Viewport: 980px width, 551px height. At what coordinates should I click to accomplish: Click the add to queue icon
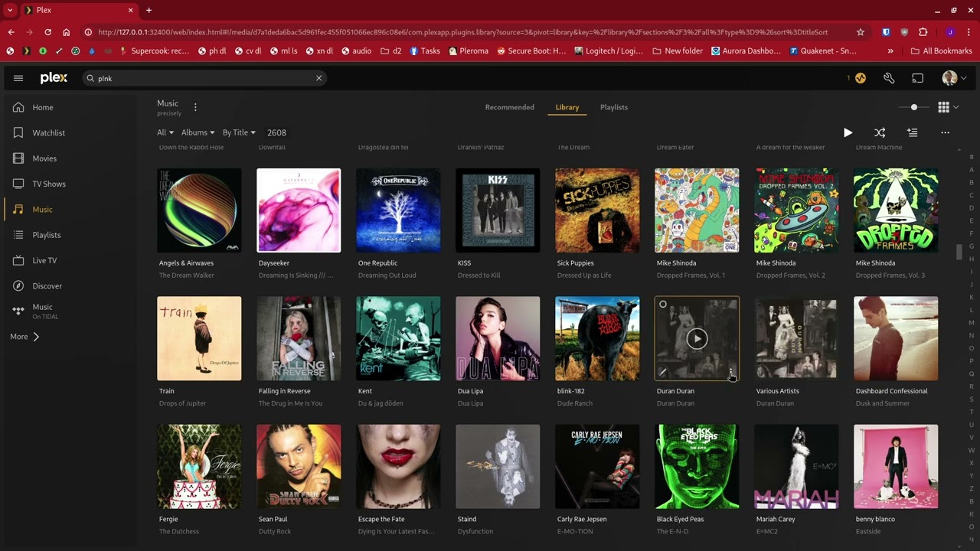pyautogui.click(x=912, y=132)
